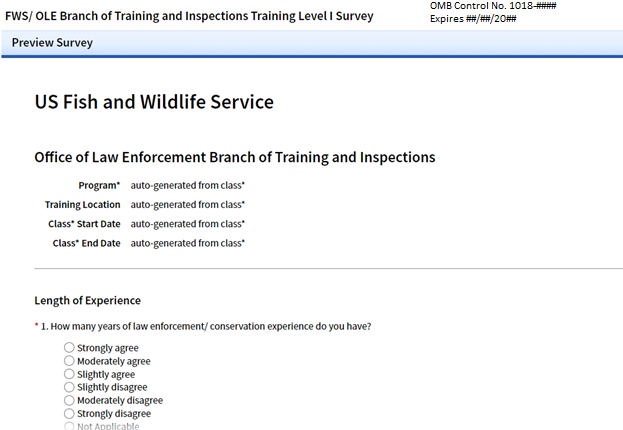Select the Not Applicable radio button
The image size is (623, 430).
click(69, 426)
